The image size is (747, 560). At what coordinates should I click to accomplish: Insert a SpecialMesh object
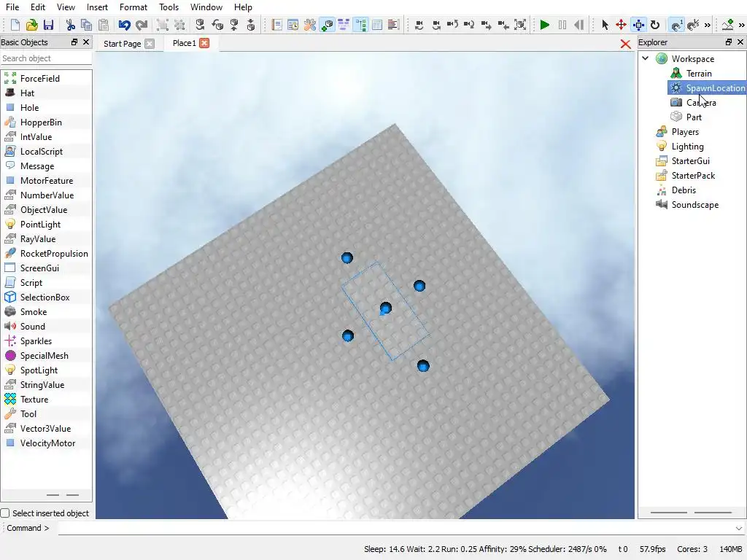(x=44, y=356)
